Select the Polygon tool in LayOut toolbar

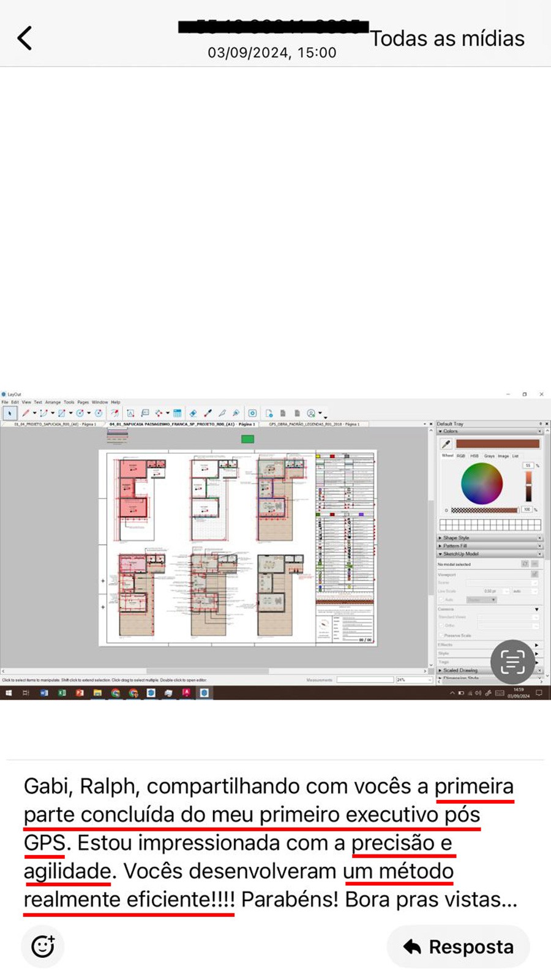click(98, 413)
